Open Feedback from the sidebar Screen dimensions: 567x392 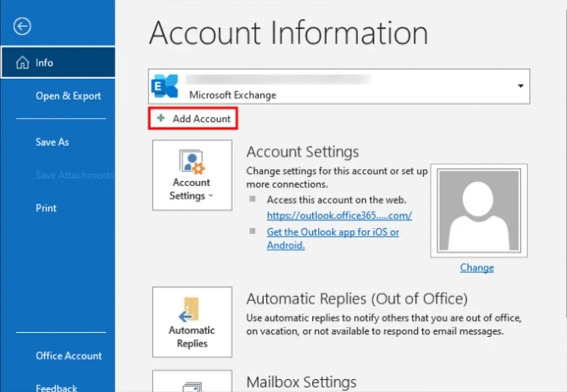pyautogui.click(x=56, y=388)
